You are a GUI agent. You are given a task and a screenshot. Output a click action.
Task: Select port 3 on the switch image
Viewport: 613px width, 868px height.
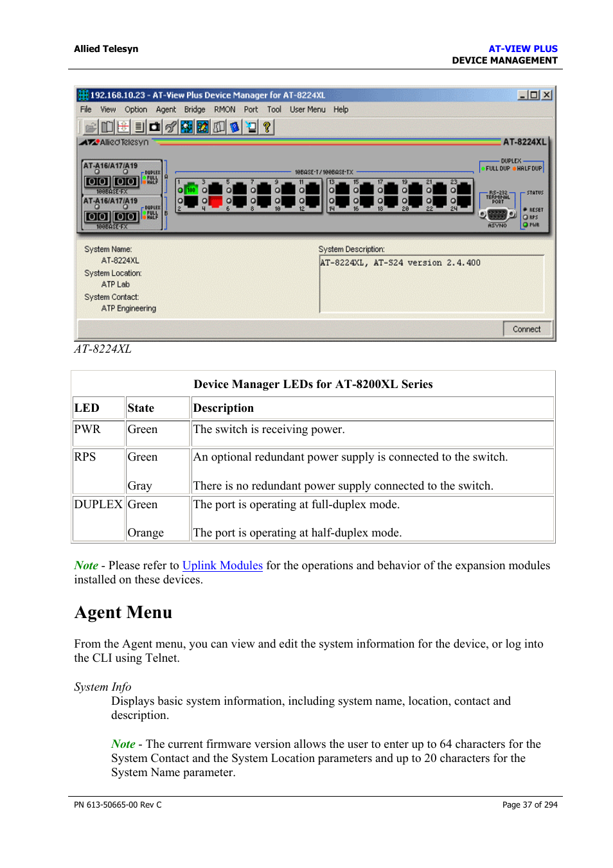[x=215, y=190]
